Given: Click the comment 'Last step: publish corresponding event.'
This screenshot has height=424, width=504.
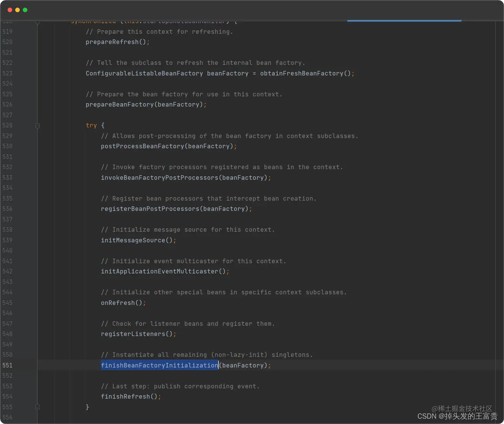Looking at the screenshot, I should 180,386.
